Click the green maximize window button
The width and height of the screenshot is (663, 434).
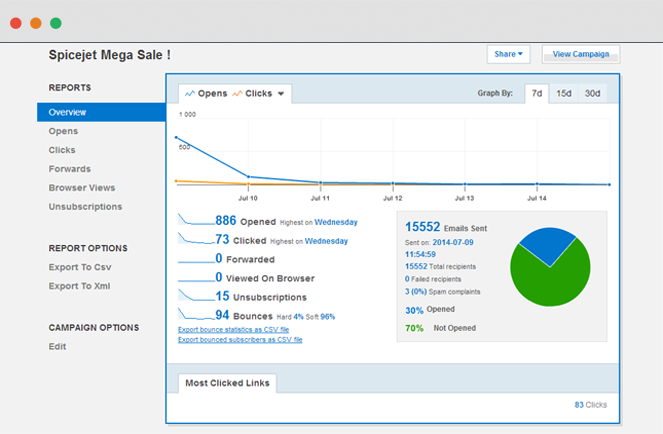tap(56, 23)
